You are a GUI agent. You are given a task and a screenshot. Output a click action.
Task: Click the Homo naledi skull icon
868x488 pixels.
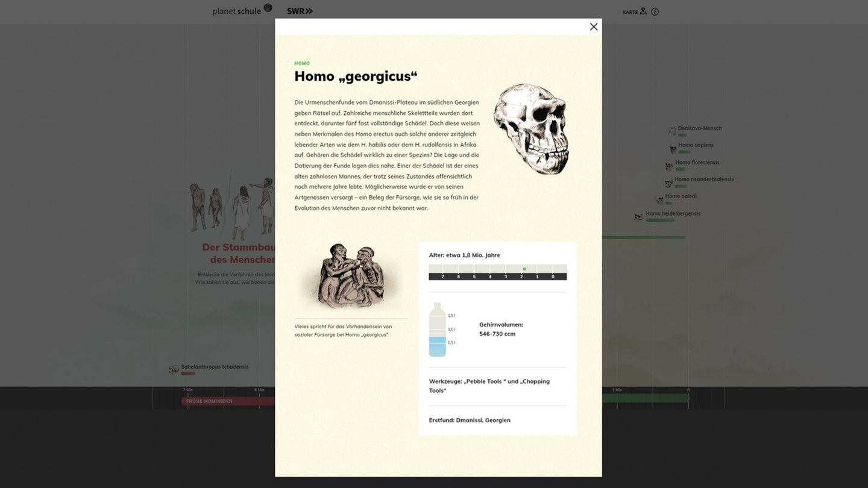659,199
